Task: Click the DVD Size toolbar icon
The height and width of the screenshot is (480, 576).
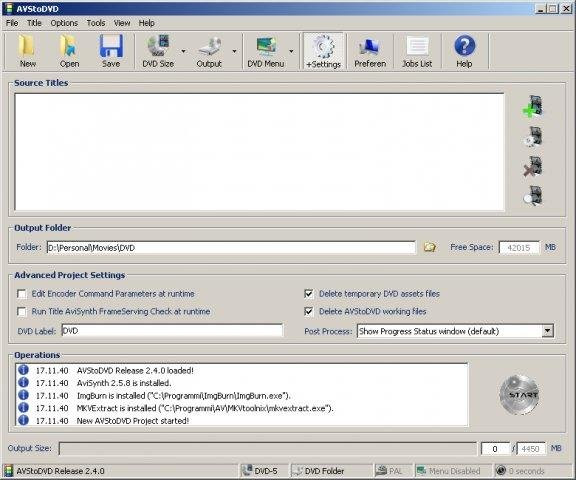Action: point(158,51)
